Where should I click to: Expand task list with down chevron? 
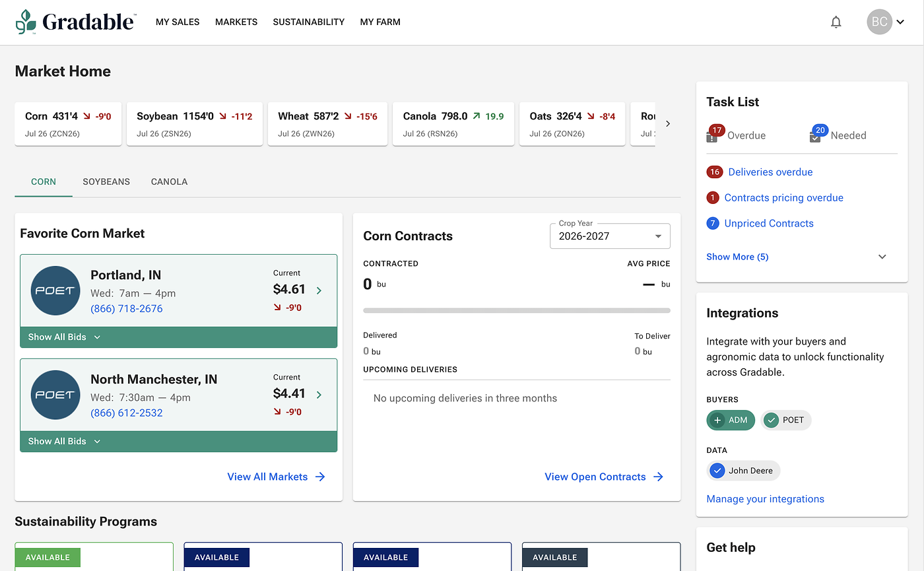[882, 257]
